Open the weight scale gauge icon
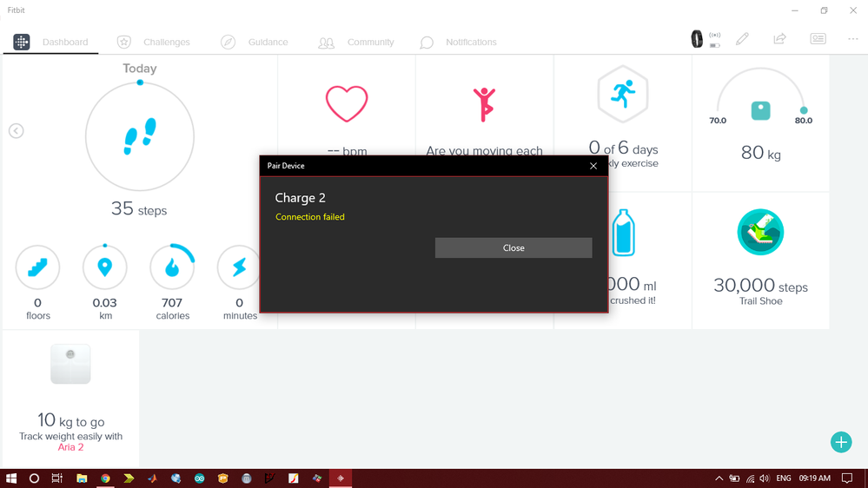The image size is (868, 488). 760,110
